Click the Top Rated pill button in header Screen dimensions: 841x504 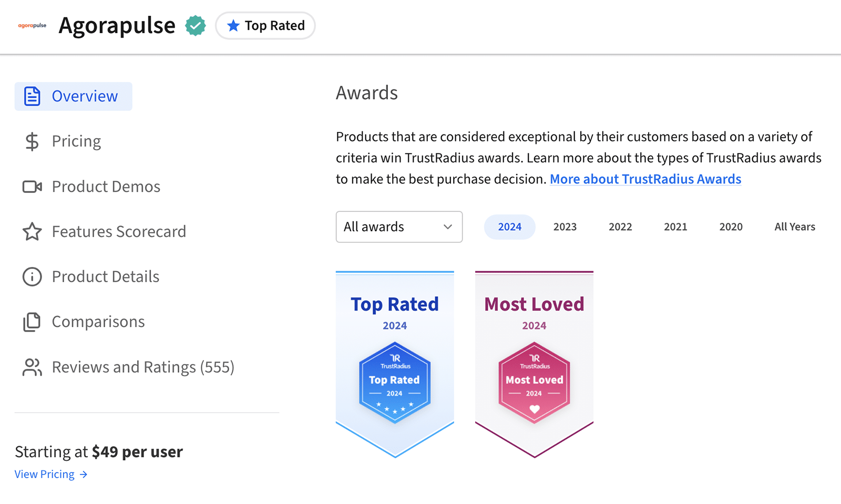pos(265,26)
